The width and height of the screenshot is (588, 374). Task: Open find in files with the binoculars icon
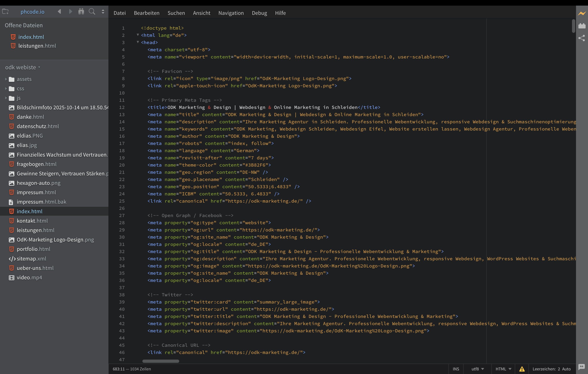pyautogui.click(x=81, y=11)
